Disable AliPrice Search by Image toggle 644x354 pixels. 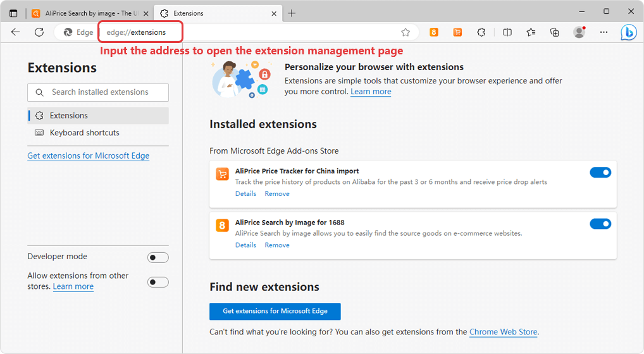point(600,224)
